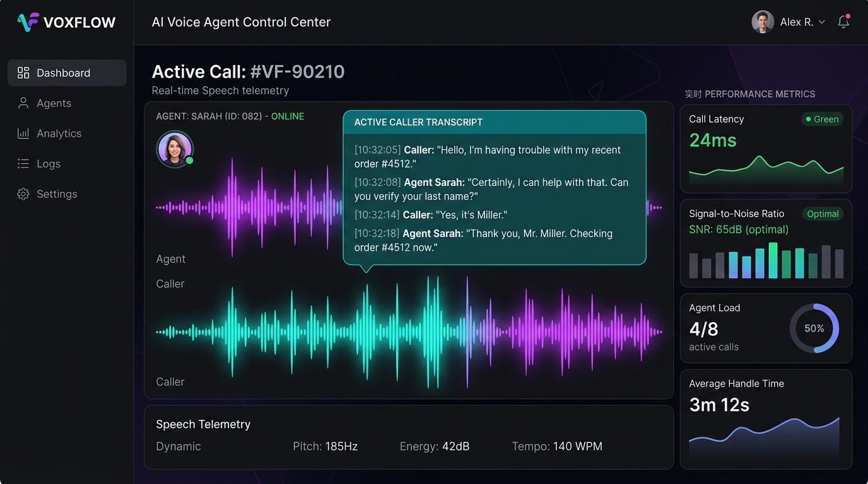
Task: Open the Logs page
Action: click(x=67, y=164)
